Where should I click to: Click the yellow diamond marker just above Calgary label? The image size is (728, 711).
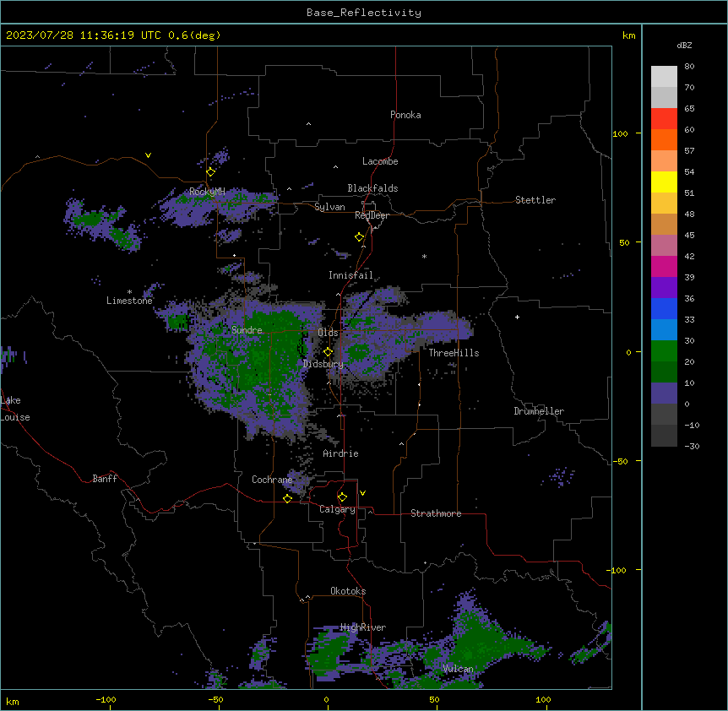[x=342, y=497]
